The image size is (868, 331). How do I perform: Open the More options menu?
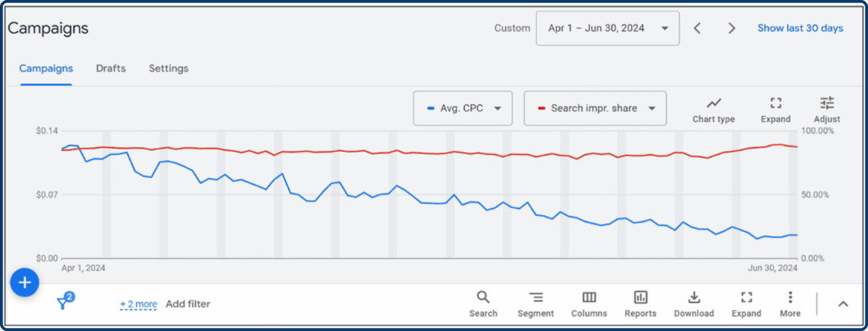point(790,297)
